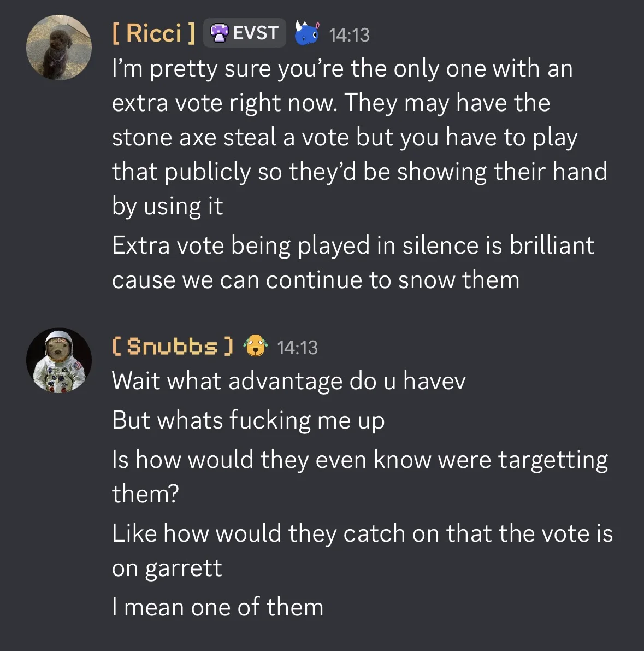Open the EVST server tag badge text
This screenshot has height=651, width=644.
tap(256, 33)
